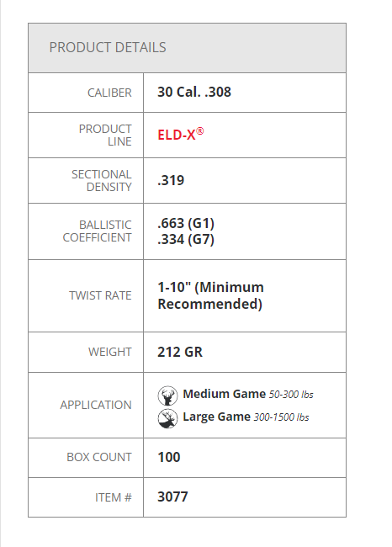
Task: Click the Caliber value 30 Cal. .308
Action: [194, 92]
